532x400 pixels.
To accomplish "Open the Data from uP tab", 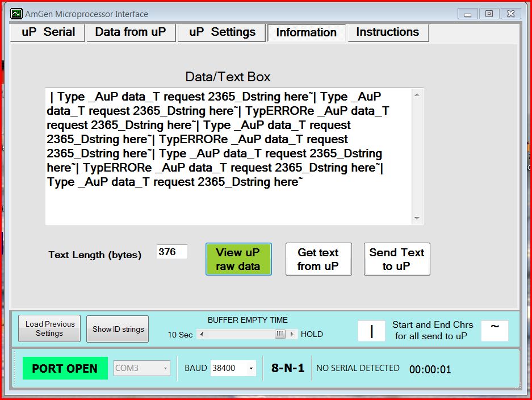I will (x=130, y=32).
